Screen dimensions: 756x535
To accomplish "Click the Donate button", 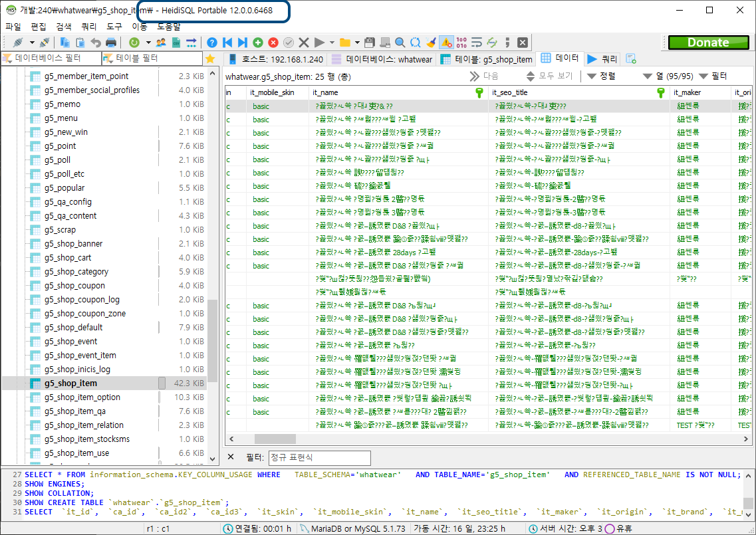I will pyautogui.click(x=708, y=43).
